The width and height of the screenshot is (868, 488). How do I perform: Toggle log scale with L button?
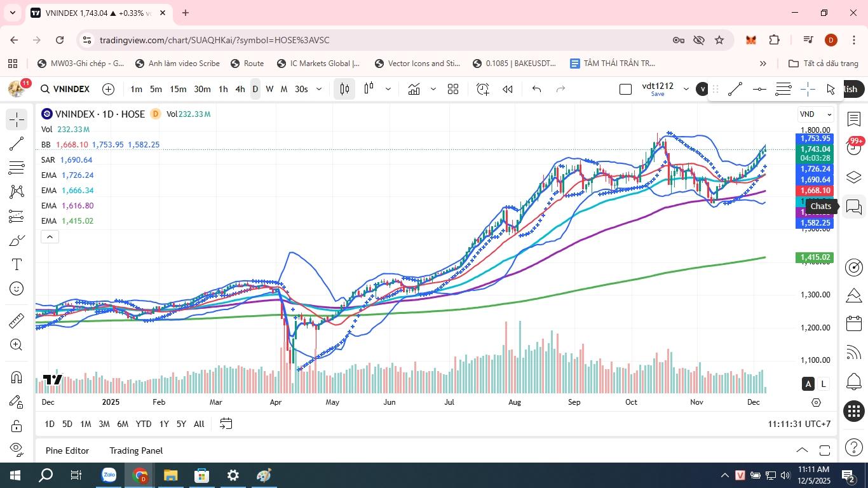[x=824, y=384]
